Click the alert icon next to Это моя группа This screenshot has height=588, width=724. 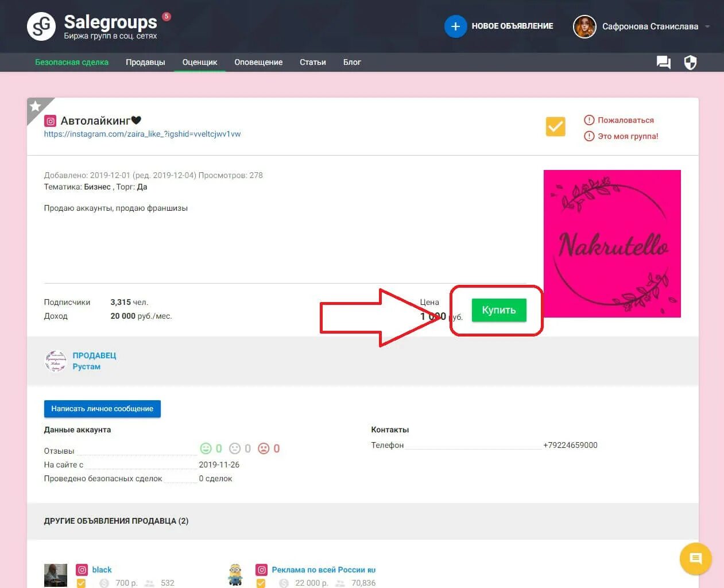click(x=589, y=136)
